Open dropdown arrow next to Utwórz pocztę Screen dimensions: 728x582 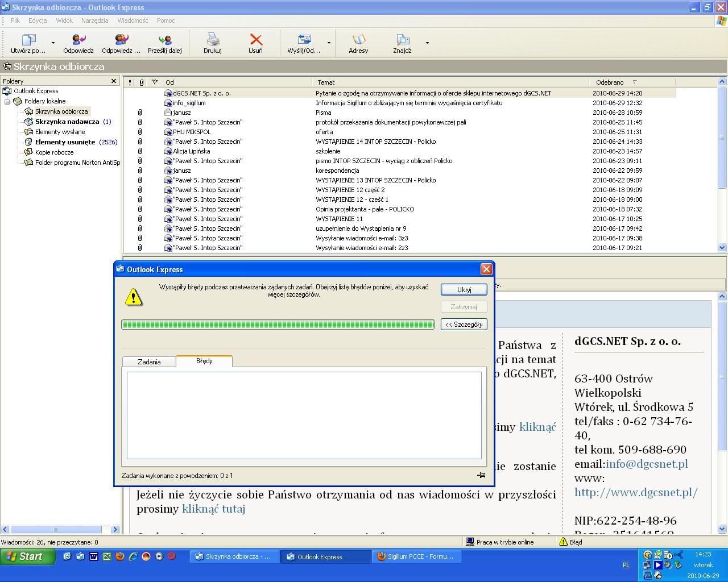[x=53, y=43]
